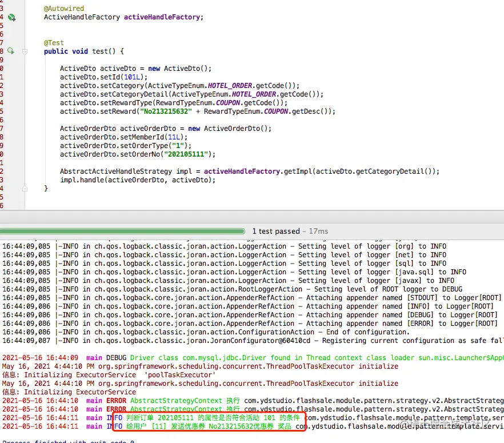Click the INFO log line mentioning order 202105111
This screenshot has width=504, height=443.
tap(253, 418)
